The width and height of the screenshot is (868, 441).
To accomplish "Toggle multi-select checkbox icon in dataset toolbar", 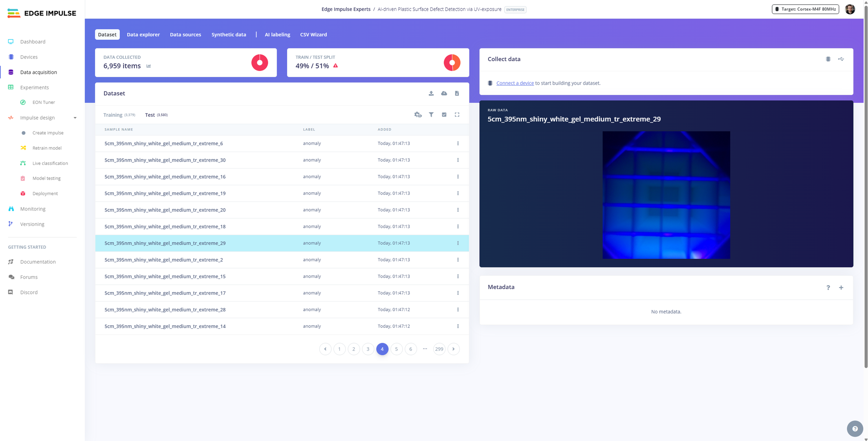I will click(x=444, y=115).
